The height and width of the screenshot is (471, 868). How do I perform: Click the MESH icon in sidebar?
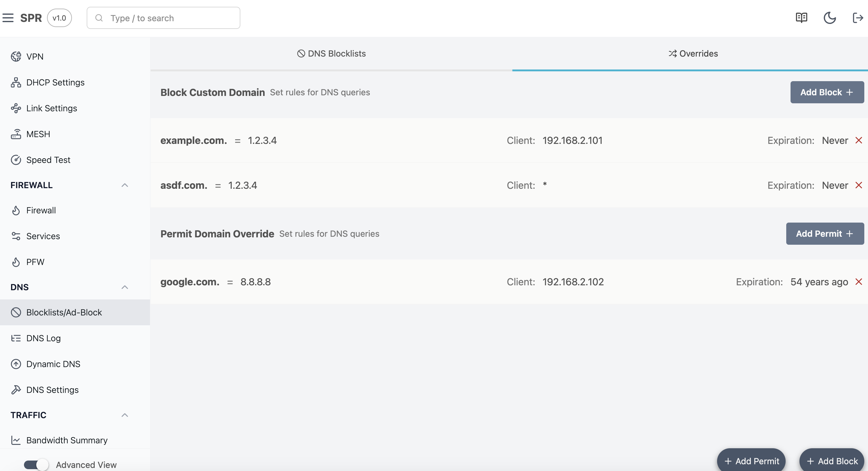point(16,134)
